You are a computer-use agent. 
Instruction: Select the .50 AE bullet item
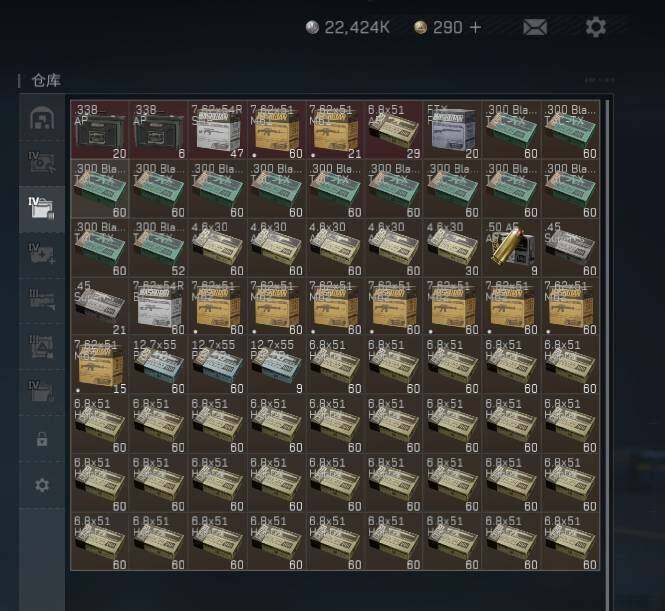point(511,248)
